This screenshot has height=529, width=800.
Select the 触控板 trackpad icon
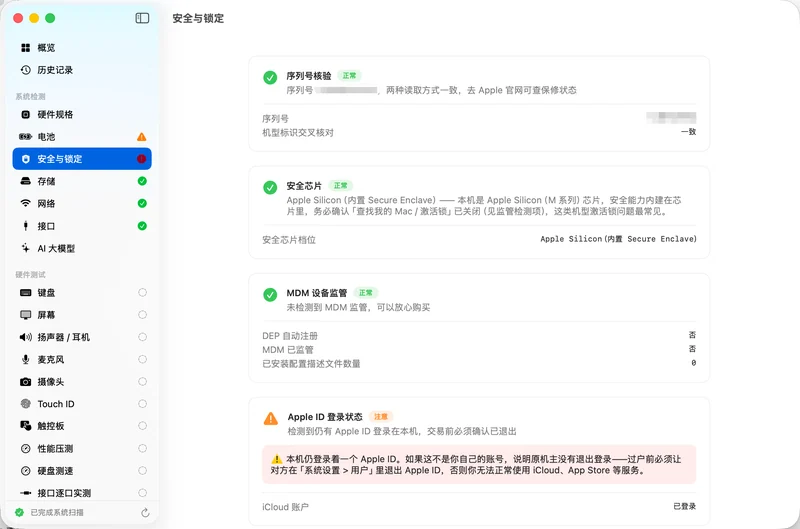coord(26,425)
